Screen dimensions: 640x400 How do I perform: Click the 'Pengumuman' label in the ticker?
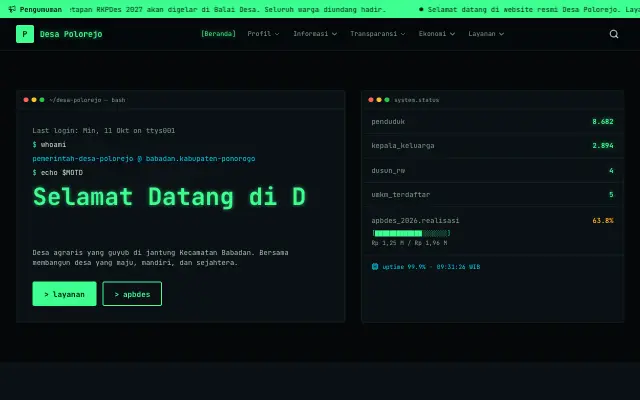click(41, 9)
